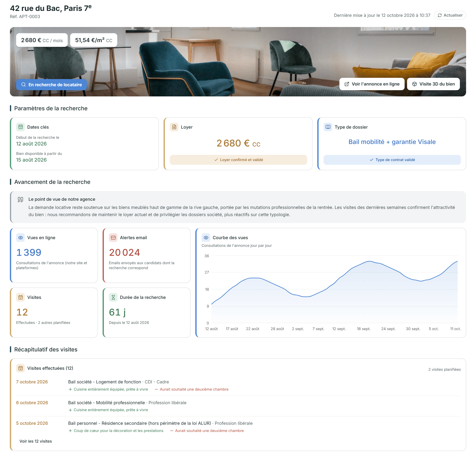Click the calendar icon in Dates clés

21,127
